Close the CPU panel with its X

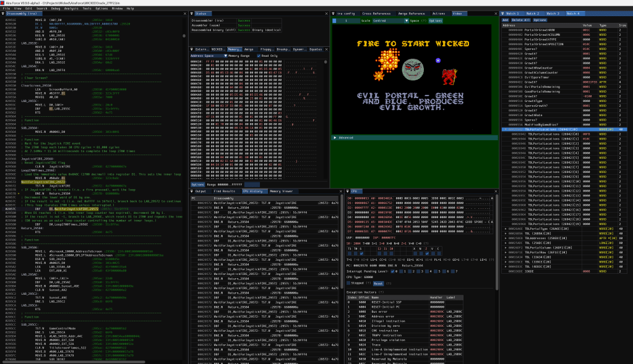[x=496, y=191]
